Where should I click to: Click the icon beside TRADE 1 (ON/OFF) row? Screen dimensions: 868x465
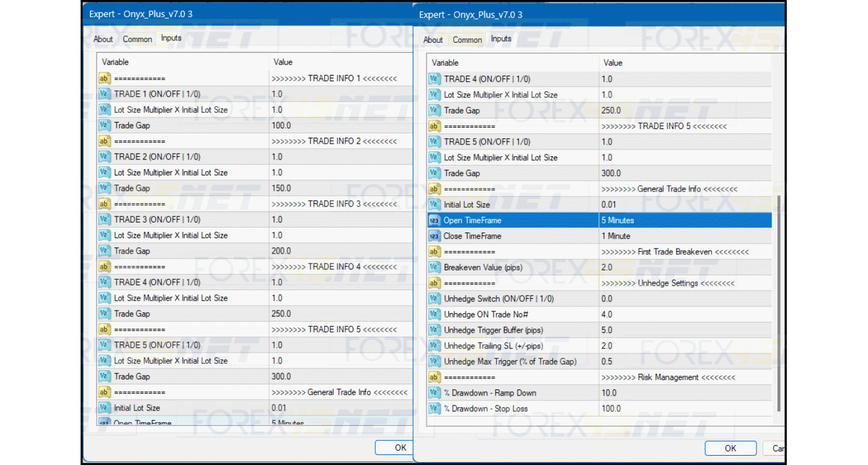104,94
